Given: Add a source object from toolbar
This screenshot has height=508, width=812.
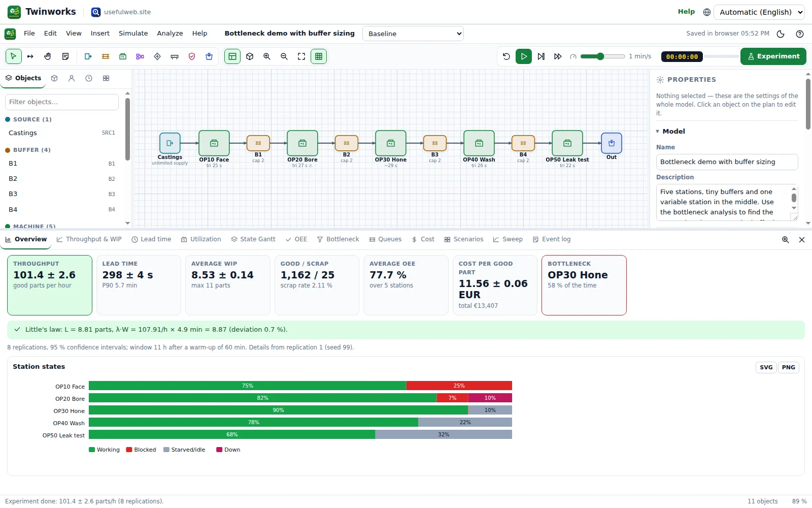Looking at the screenshot, I should coord(88,56).
